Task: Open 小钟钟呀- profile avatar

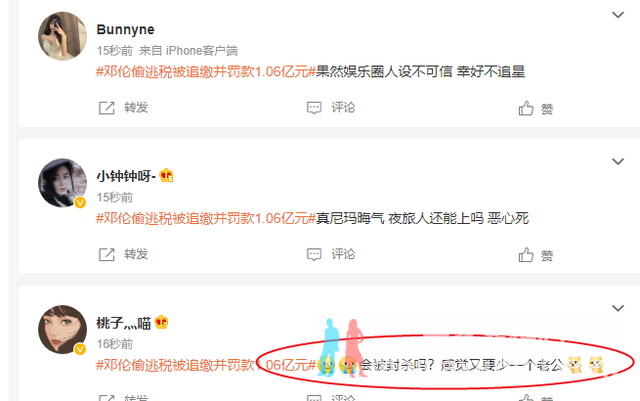Action: [62, 183]
